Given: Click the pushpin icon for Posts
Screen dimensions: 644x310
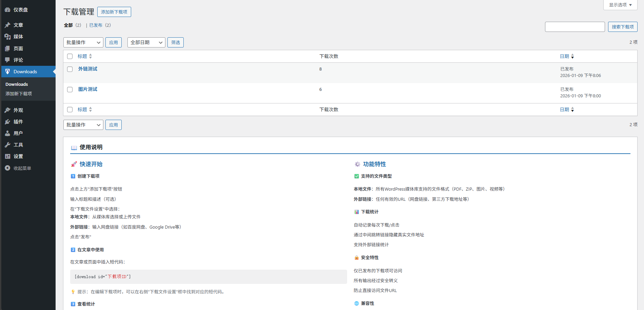Looking at the screenshot, I should pos(7,25).
